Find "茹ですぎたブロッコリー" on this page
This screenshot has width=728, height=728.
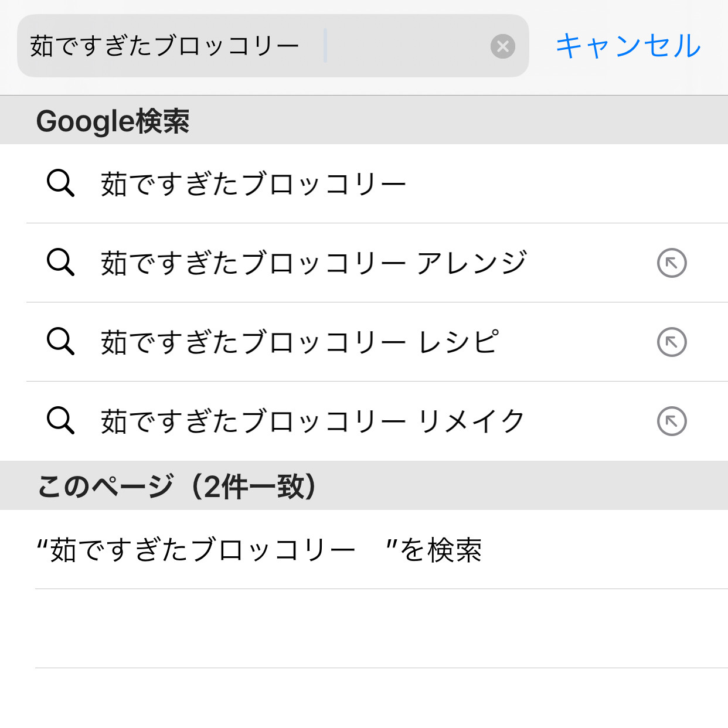pos(258,550)
